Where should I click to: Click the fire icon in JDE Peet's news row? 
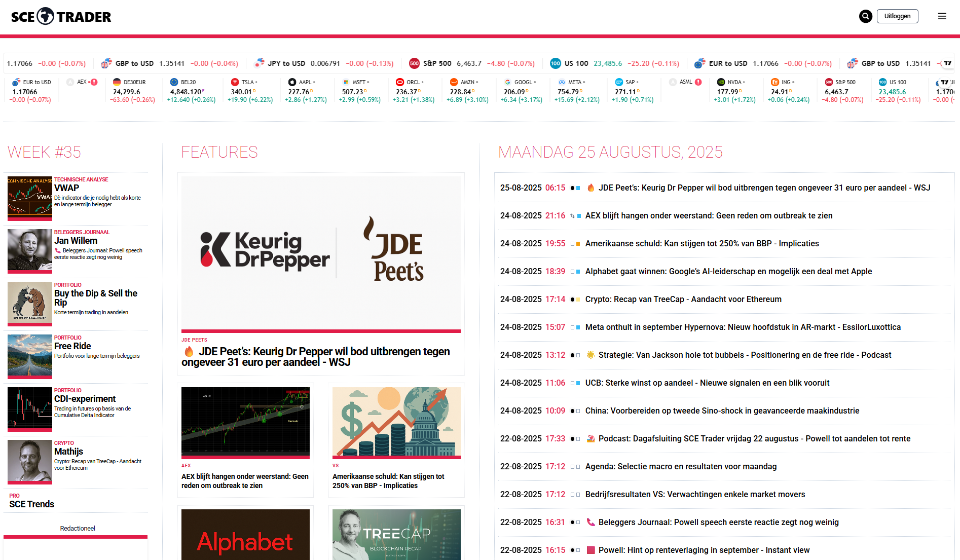click(x=590, y=188)
